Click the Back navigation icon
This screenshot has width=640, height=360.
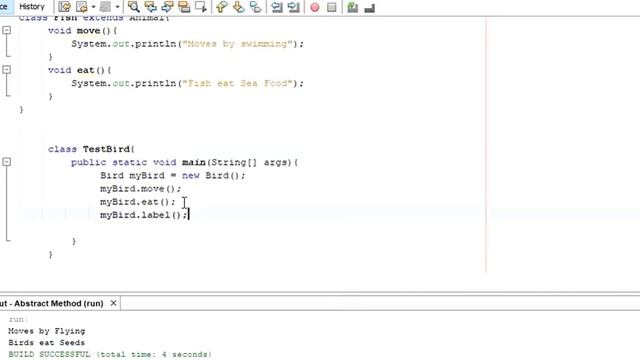pos(82,7)
